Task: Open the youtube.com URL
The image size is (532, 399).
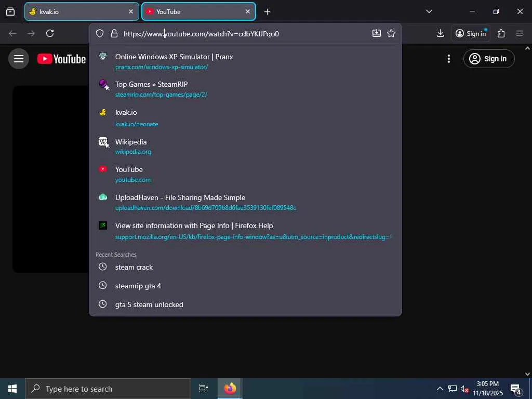Action: pyautogui.click(x=132, y=180)
